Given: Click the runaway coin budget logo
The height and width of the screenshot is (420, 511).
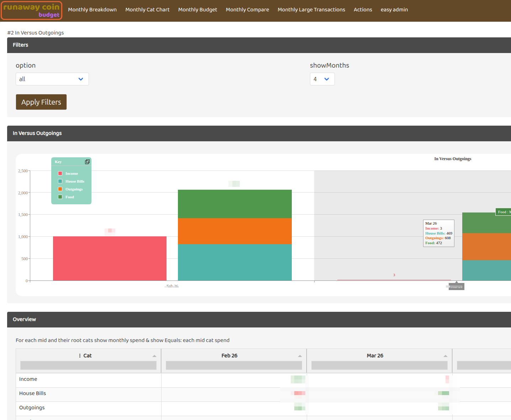Looking at the screenshot, I should 32,10.
